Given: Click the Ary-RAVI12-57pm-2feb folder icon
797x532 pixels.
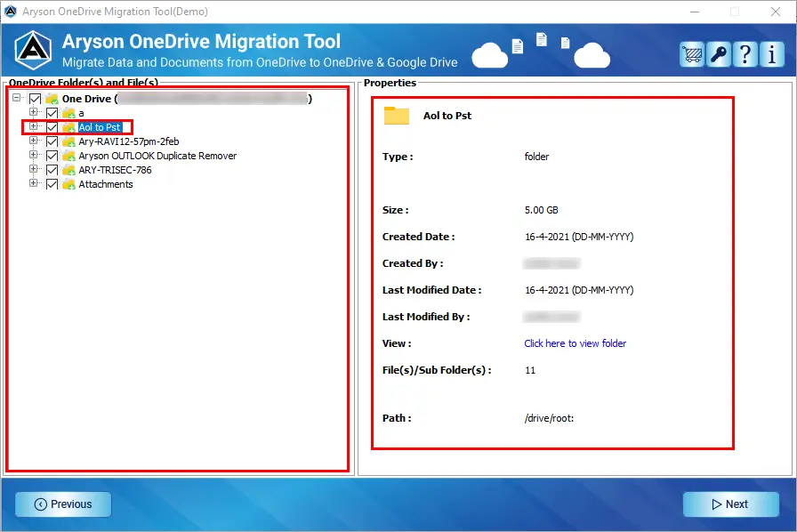Looking at the screenshot, I should click(68, 141).
